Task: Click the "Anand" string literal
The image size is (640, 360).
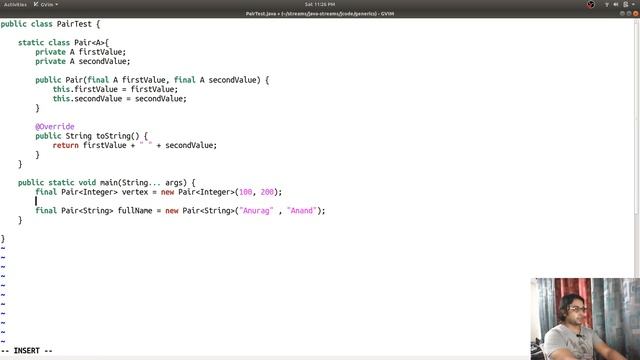Action: coord(302,211)
